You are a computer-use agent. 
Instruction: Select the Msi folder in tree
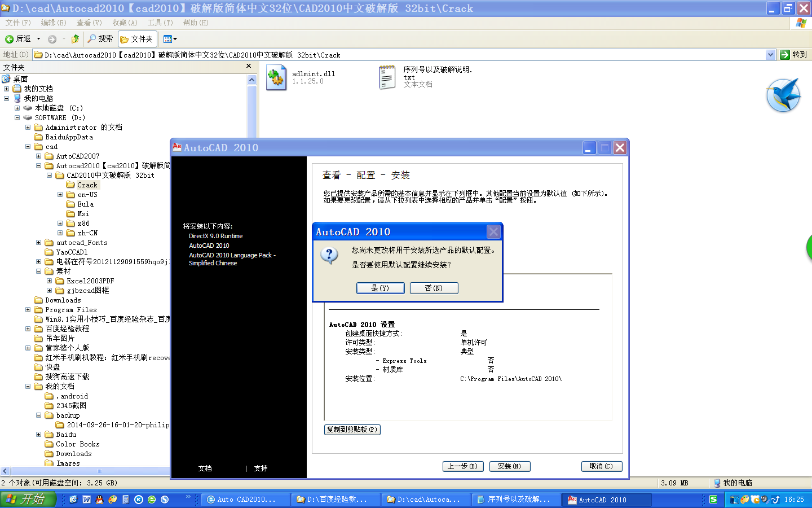[83, 213]
